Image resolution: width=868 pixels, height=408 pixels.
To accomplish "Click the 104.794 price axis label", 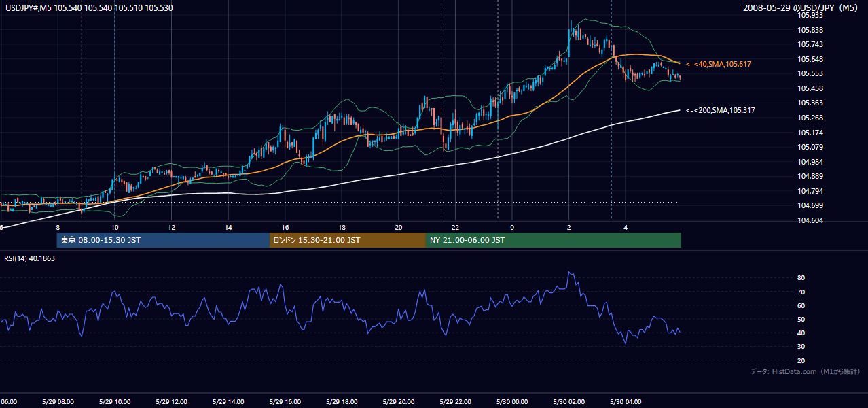I will pos(810,191).
